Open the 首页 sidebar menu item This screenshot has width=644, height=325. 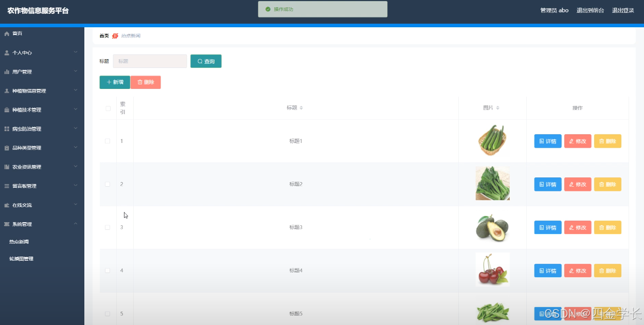coord(42,34)
